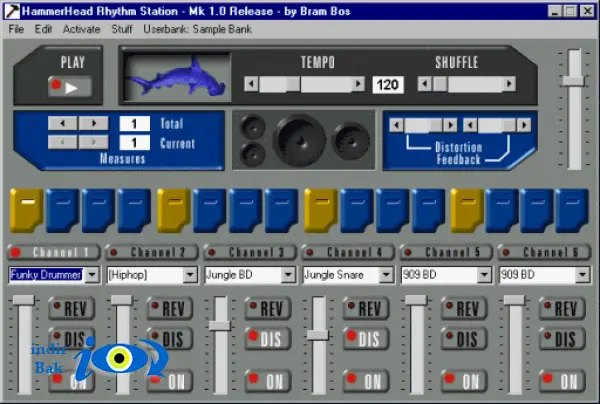Screen dimensions: 600x404
Task: Open the Edit menu
Action: click(43, 29)
